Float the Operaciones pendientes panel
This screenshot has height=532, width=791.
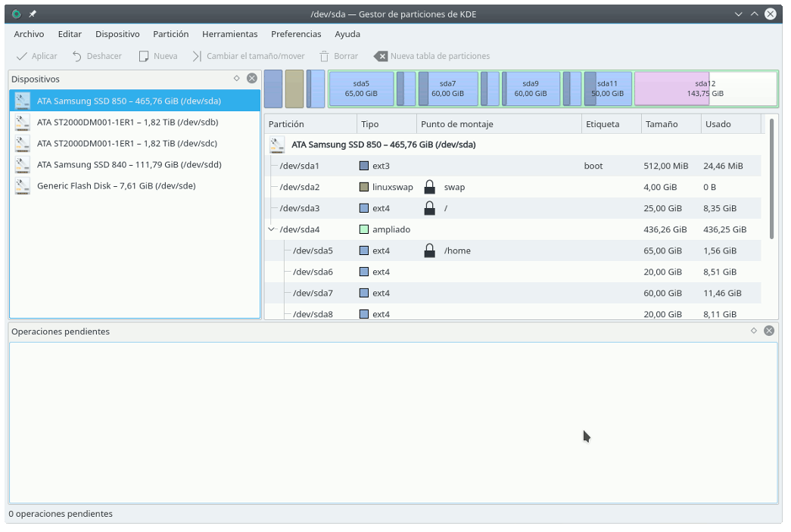click(753, 331)
